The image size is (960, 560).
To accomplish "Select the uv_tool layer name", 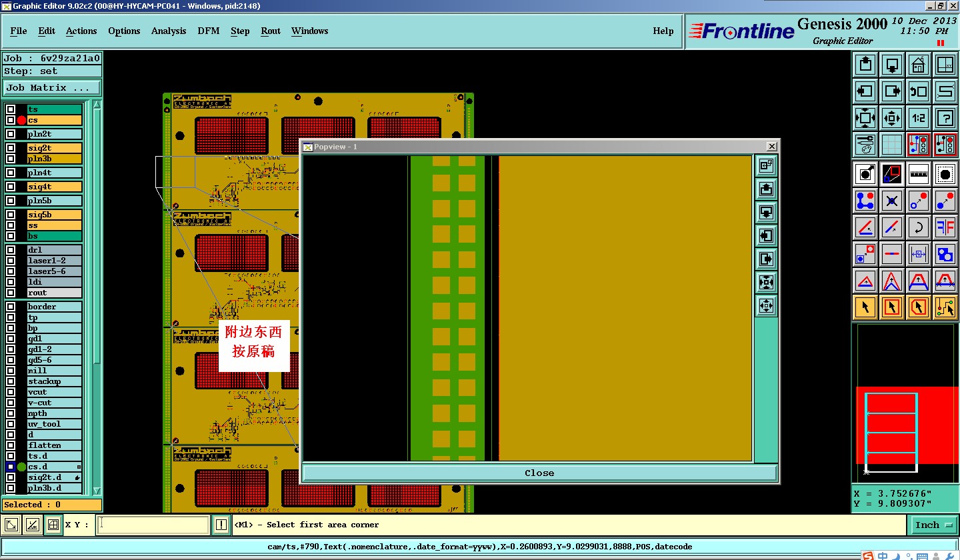I will coord(55,424).
